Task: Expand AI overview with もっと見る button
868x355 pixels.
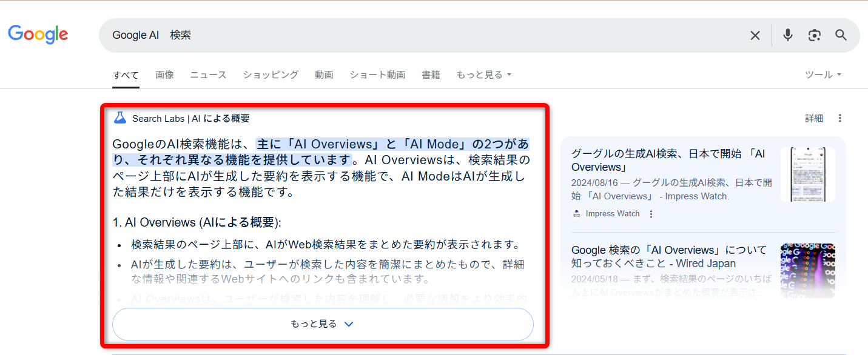Action: tap(323, 324)
